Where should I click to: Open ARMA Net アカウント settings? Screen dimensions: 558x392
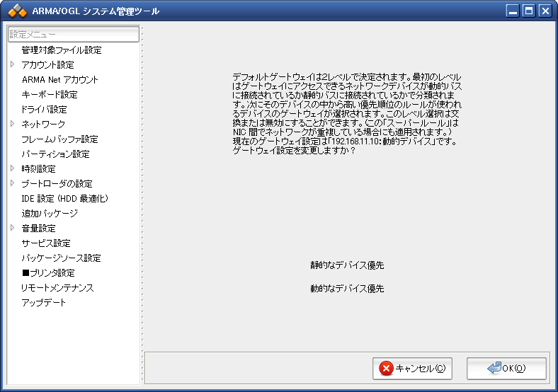59,80
